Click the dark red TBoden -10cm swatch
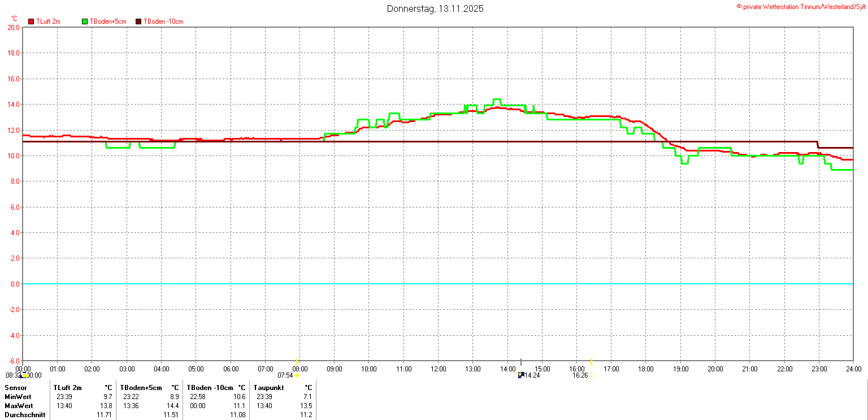 [x=138, y=21]
